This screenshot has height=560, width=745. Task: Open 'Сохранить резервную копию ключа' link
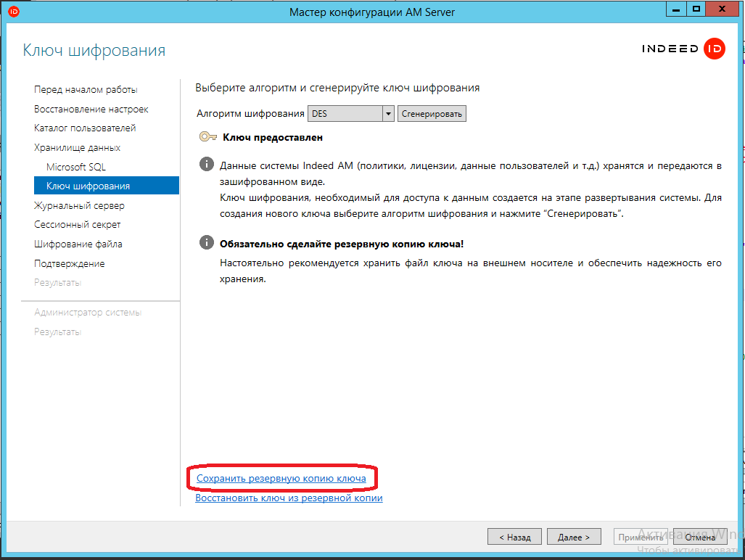click(286, 479)
